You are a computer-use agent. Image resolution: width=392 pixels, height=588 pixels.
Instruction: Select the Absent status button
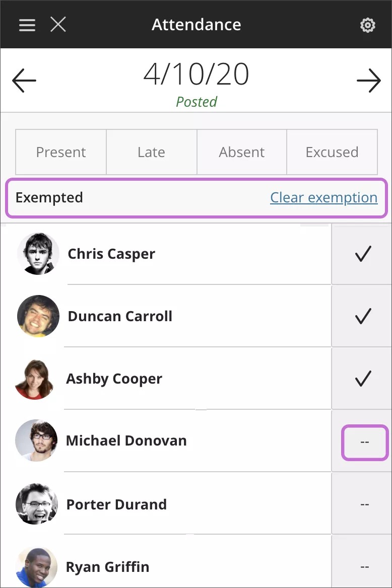[242, 152]
